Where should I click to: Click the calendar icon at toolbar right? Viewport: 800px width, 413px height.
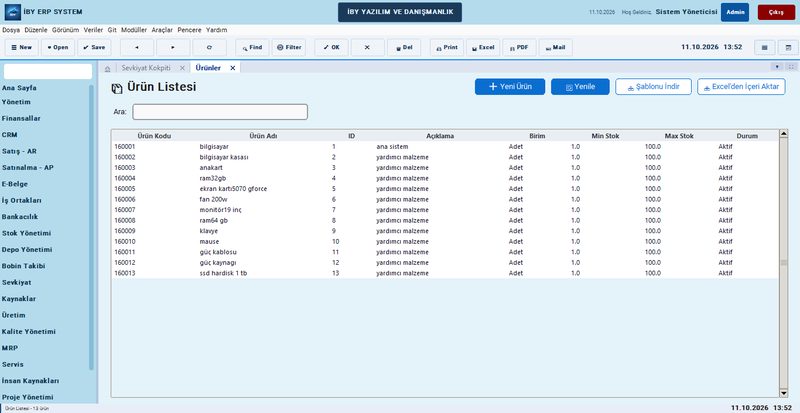(788, 47)
